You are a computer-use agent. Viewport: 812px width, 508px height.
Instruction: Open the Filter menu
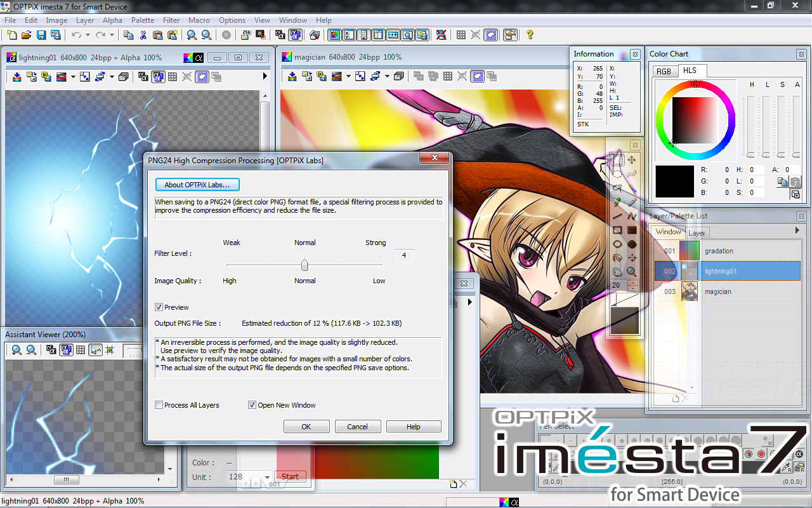click(171, 20)
